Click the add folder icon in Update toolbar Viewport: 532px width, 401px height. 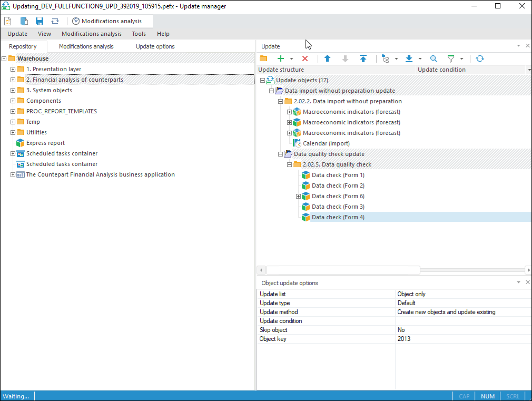(263, 58)
